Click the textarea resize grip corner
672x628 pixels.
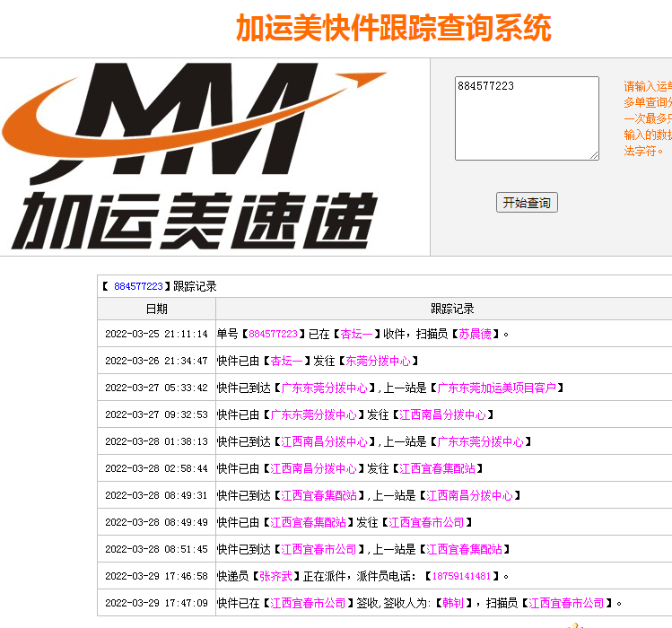595,155
